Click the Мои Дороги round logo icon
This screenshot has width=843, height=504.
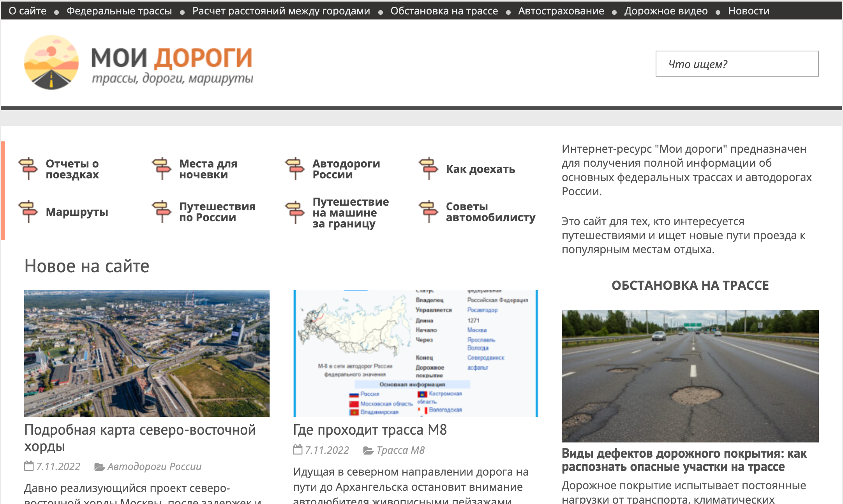tap(51, 62)
